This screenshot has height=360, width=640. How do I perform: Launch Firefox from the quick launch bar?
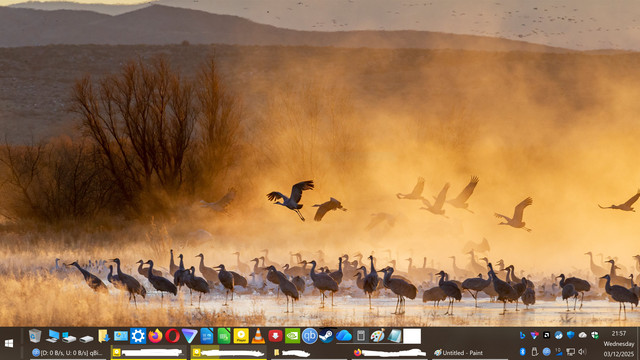click(155, 336)
